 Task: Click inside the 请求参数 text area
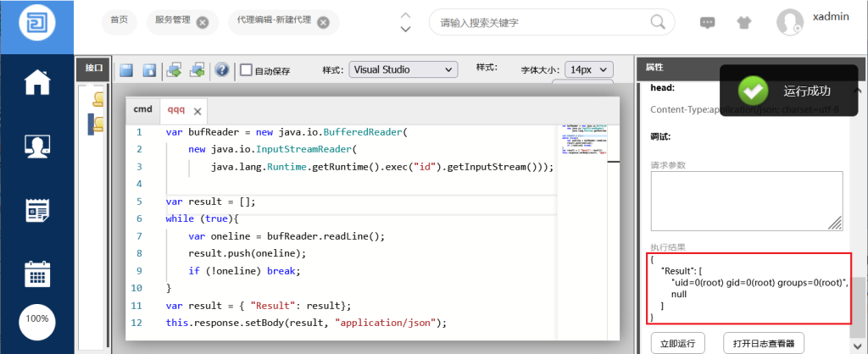747,201
